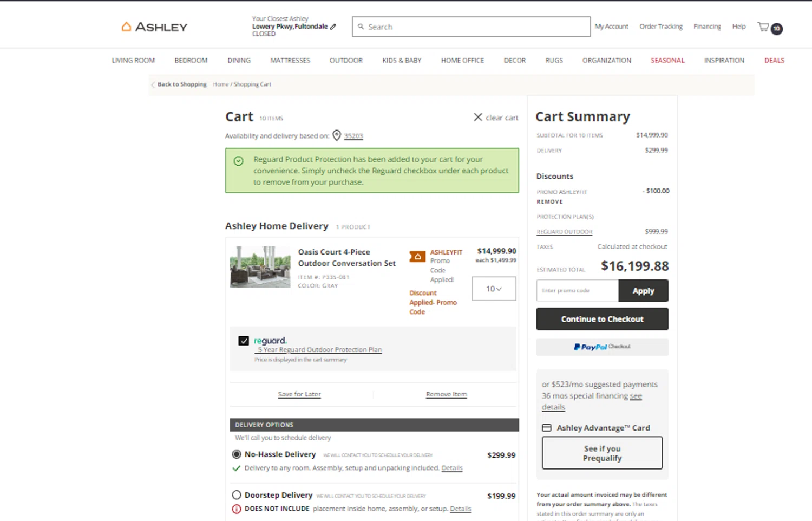View No-Hassle Delivery details

click(x=452, y=468)
